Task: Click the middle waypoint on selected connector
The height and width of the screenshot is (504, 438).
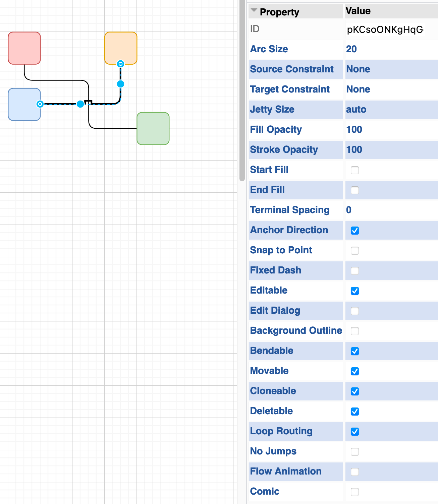Action: 80,104
